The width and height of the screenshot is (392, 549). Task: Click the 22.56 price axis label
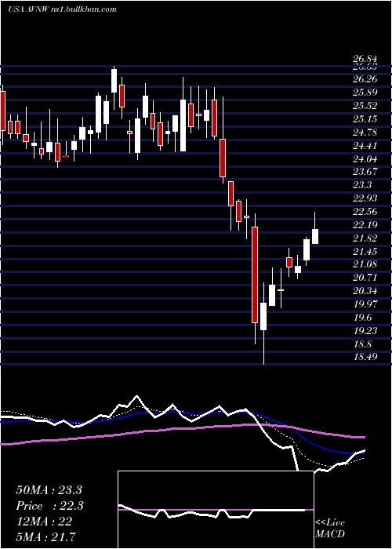pos(365,212)
